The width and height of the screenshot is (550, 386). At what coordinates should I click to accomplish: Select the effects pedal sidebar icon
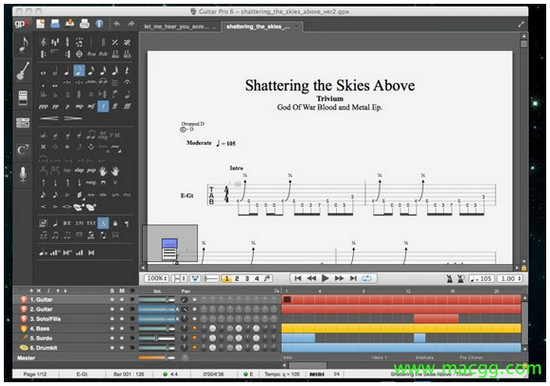point(23,98)
